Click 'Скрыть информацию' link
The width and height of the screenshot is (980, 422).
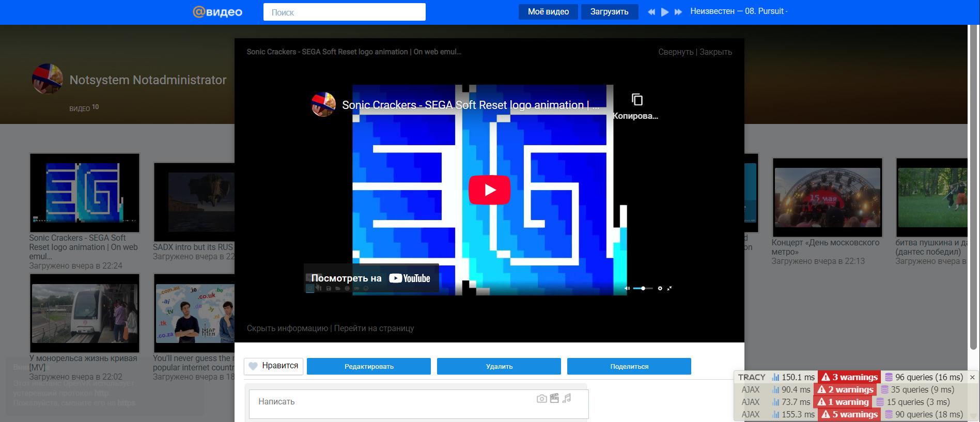(x=287, y=328)
